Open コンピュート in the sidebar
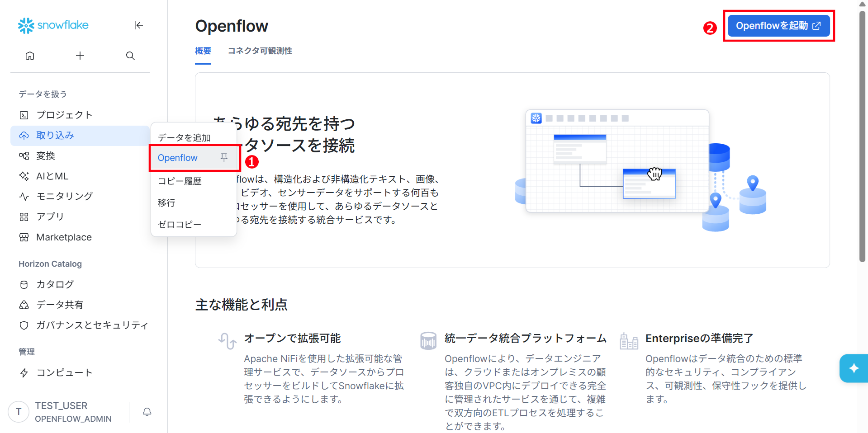 [80, 373]
